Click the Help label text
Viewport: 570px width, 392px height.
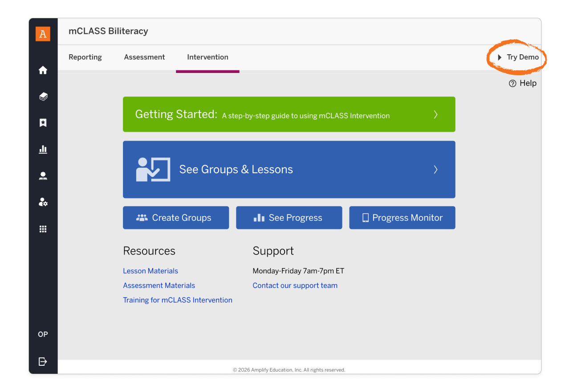(x=528, y=83)
